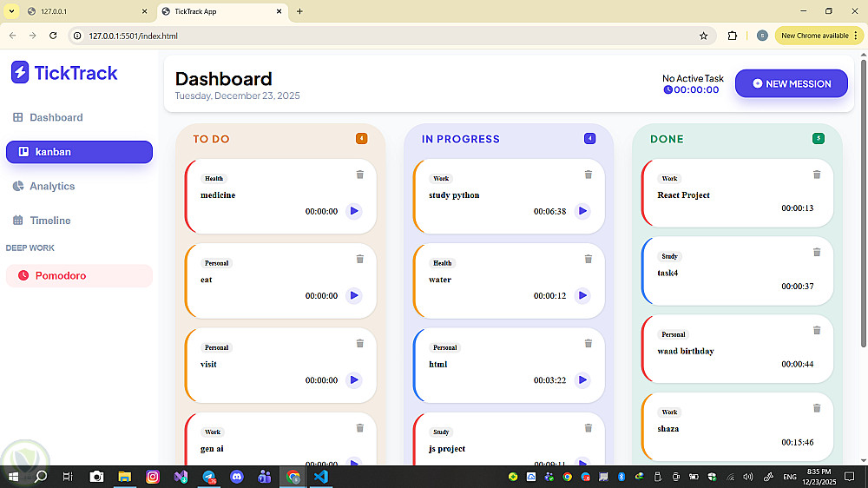The width and height of the screenshot is (868, 488).
Task: Start timer for html task
Action: [x=582, y=380]
